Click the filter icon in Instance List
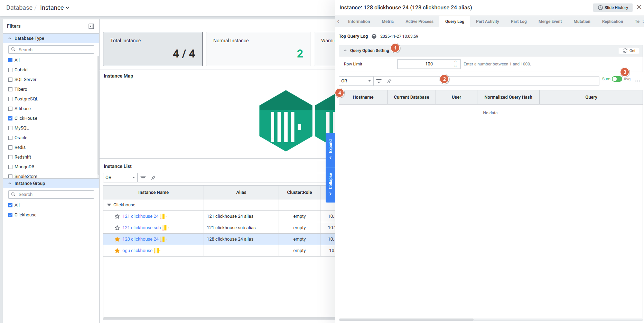The image size is (644, 323). point(143,178)
